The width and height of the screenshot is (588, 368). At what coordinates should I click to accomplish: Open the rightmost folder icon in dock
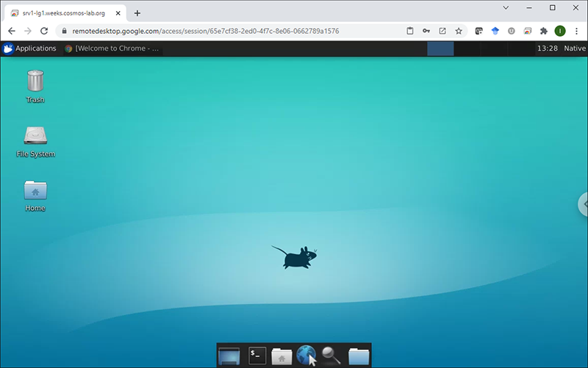pos(358,356)
